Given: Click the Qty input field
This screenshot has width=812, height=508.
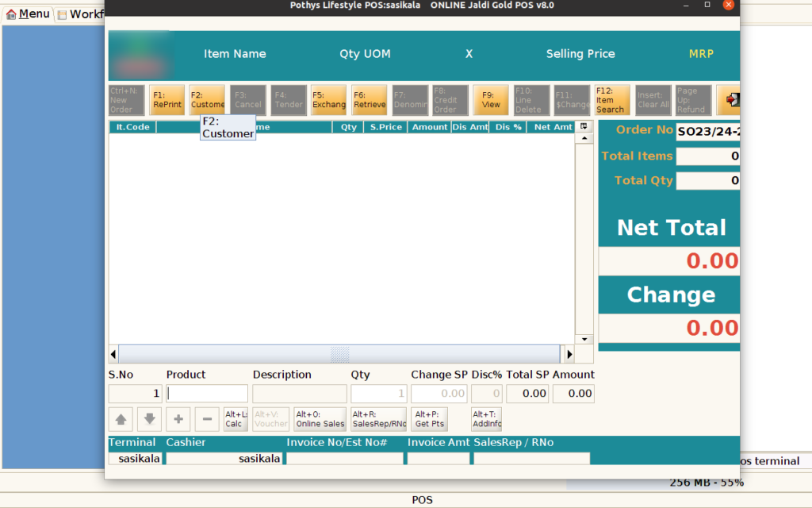Looking at the screenshot, I should 379,394.
